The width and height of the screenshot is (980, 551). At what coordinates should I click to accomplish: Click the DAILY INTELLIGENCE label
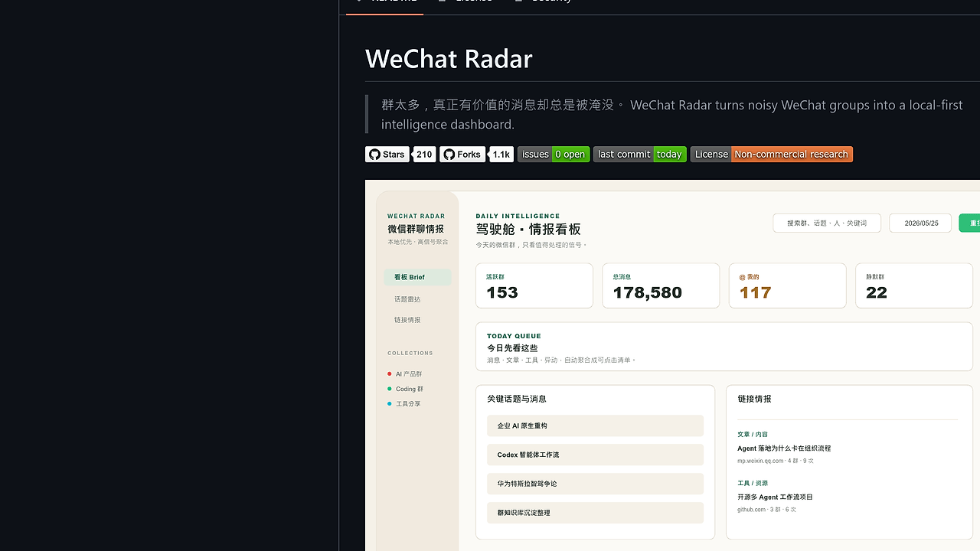(x=518, y=216)
